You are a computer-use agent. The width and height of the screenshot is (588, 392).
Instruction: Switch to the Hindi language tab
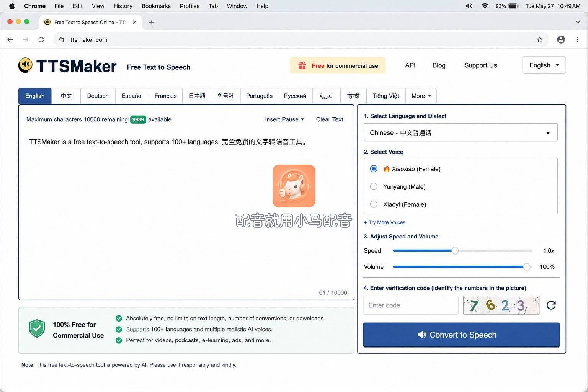(x=353, y=96)
